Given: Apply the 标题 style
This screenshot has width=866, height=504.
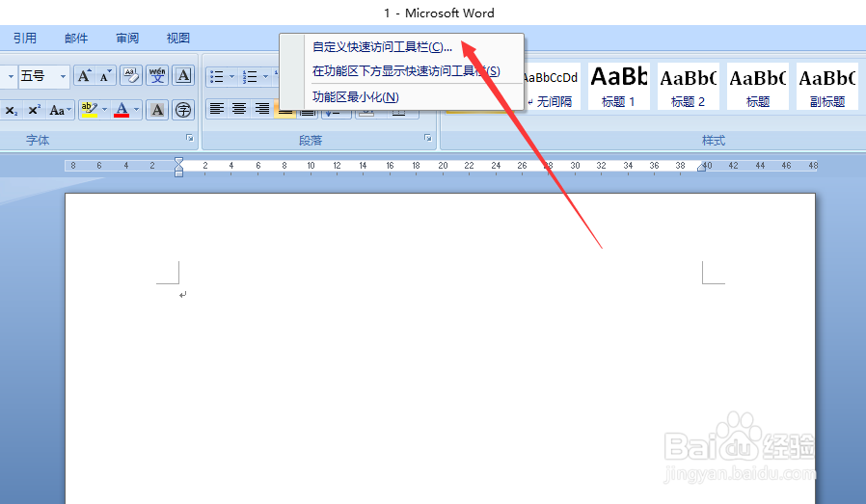Looking at the screenshot, I should [x=758, y=87].
